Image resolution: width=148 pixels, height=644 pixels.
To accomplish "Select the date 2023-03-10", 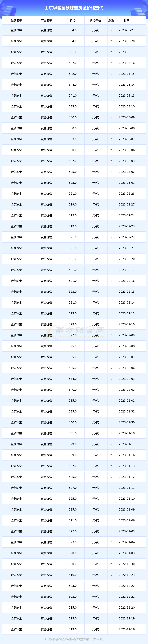I will [127, 107].
